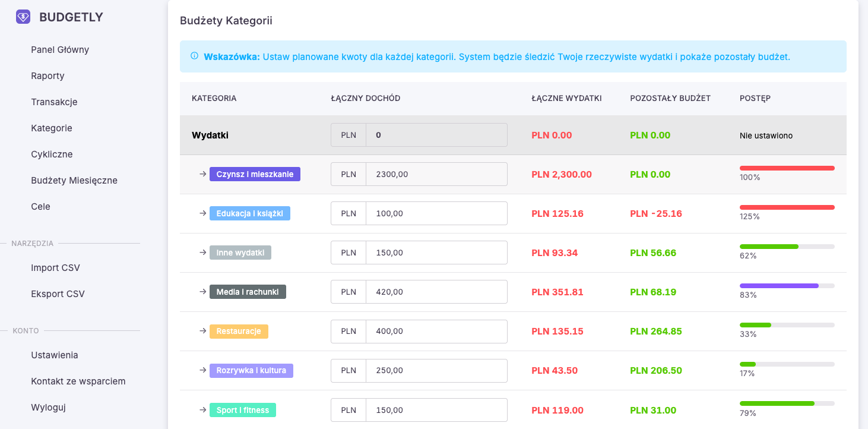Open Kontakt ze wsparciem
The image size is (868, 429).
click(78, 381)
